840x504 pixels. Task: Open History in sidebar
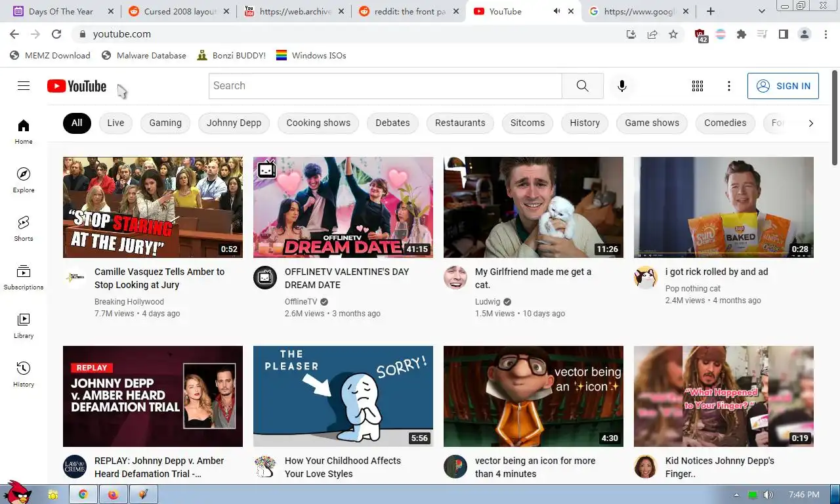tap(24, 374)
